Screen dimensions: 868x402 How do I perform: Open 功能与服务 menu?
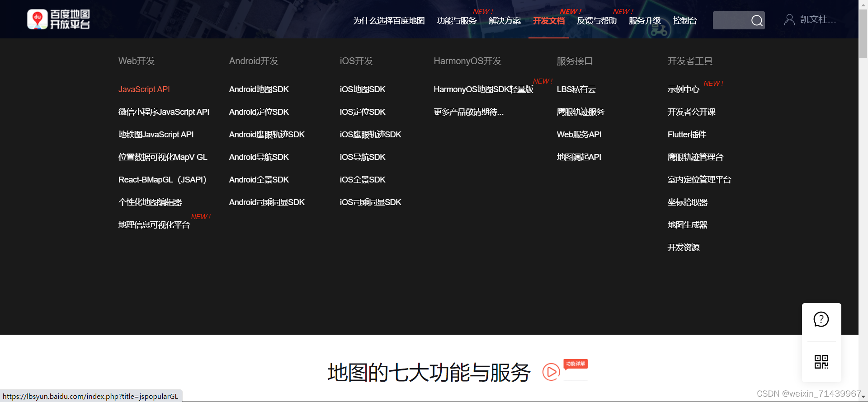coord(457,21)
